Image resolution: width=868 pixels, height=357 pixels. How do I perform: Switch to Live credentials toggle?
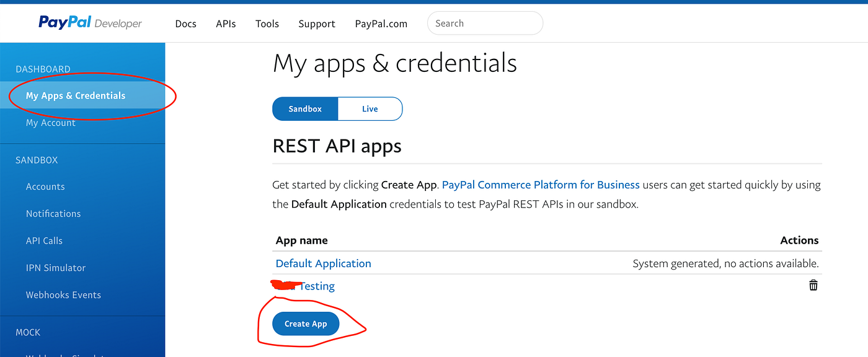(370, 108)
